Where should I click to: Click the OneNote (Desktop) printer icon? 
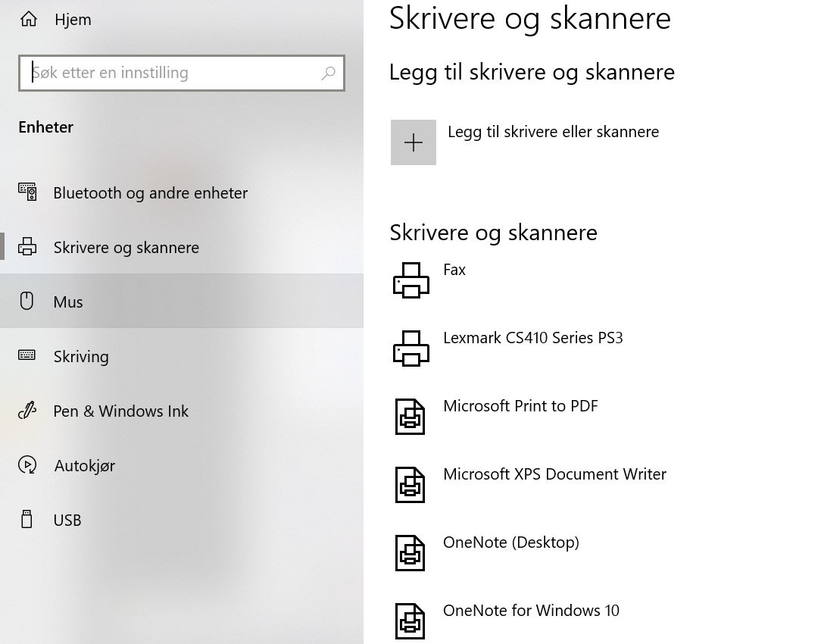pos(410,552)
